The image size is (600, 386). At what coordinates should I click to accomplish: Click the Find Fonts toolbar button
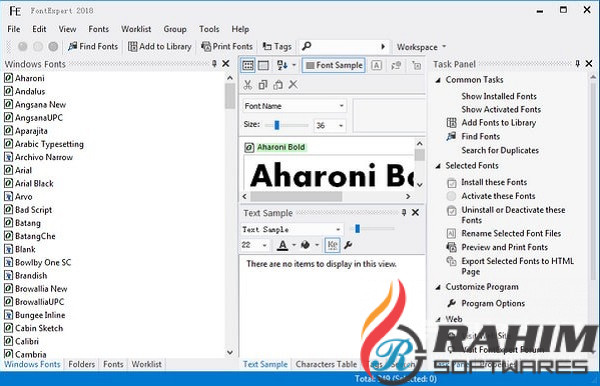[x=93, y=47]
